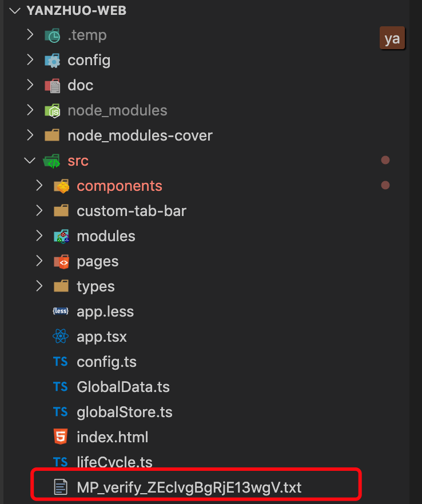Click the TS icon beside config.ts
The width and height of the screenshot is (422, 504).
click(61, 362)
